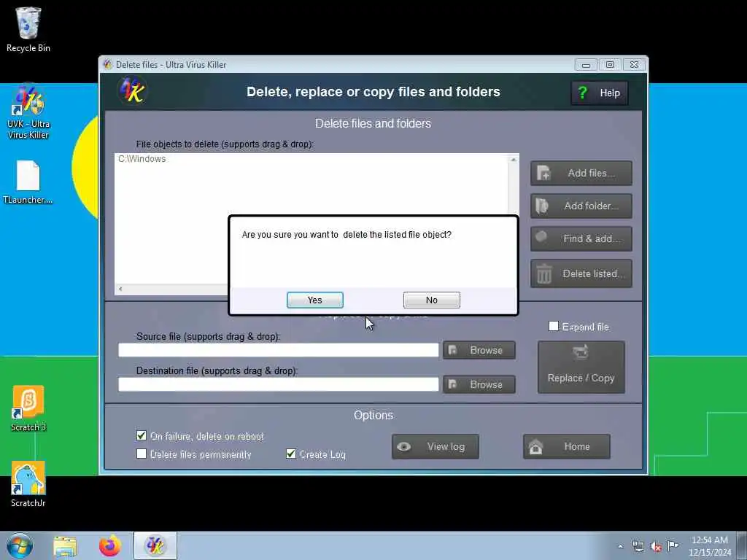
Task: Toggle the Expand file checkbox
Action: point(553,326)
